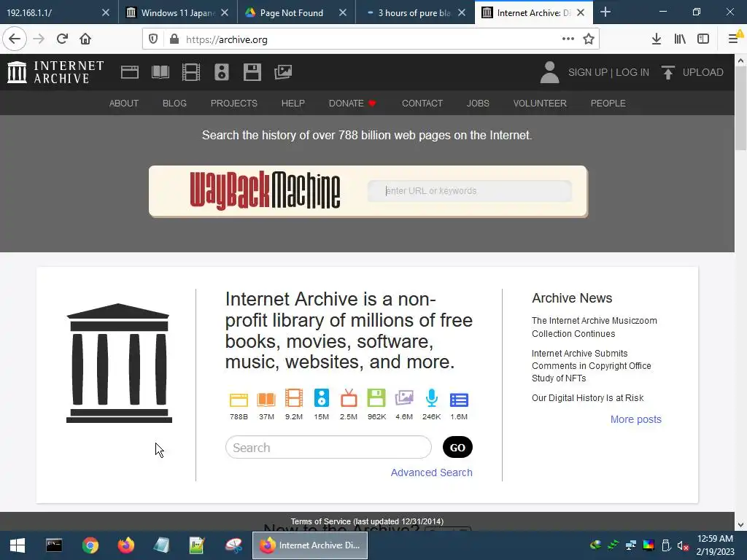This screenshot has height=560, width=747.
Task: Open the Copyright Office NFTs comments post
Action: coord(591,366)
